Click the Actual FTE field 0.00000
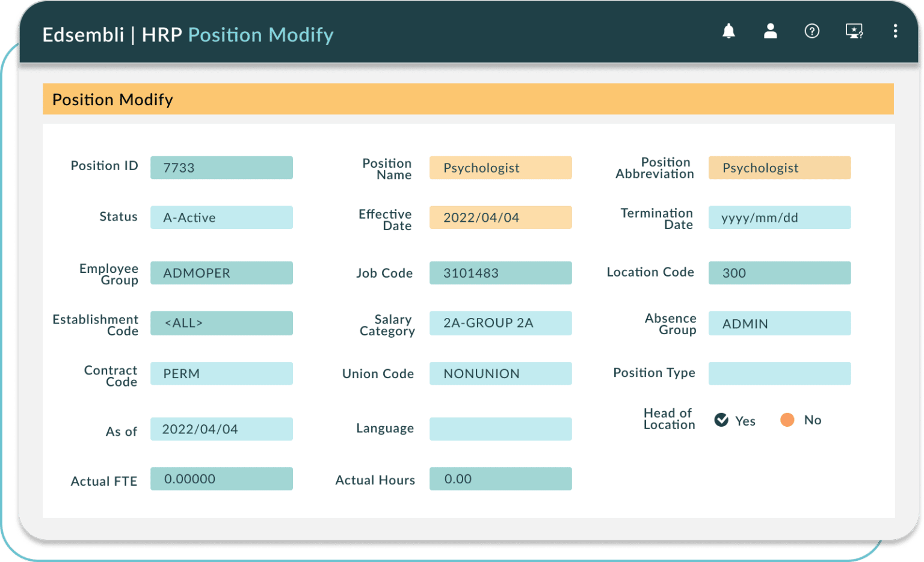The width and height of the screenshot is (924, 562). [221, 479]
